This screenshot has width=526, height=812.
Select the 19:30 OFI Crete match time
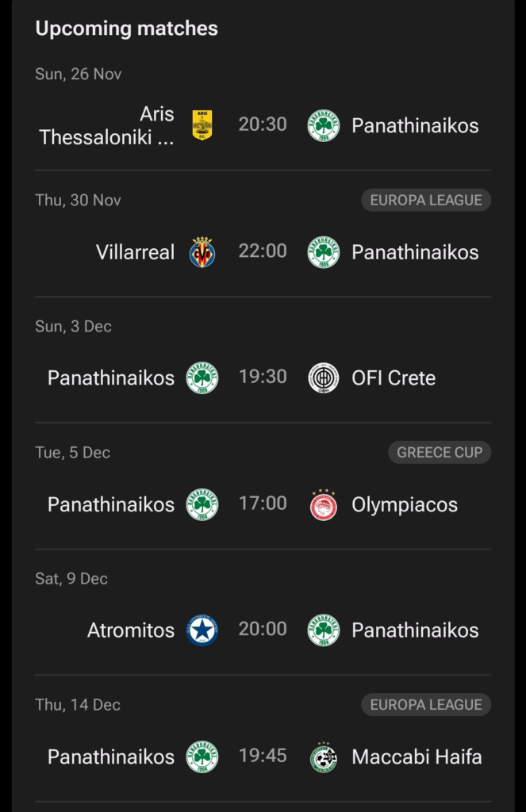click(263, 377)
